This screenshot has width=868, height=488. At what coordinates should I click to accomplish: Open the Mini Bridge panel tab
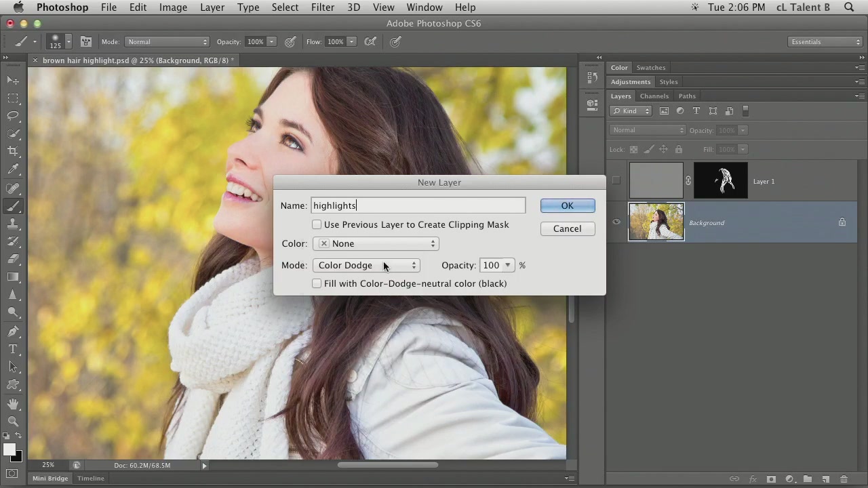(50, 479)
